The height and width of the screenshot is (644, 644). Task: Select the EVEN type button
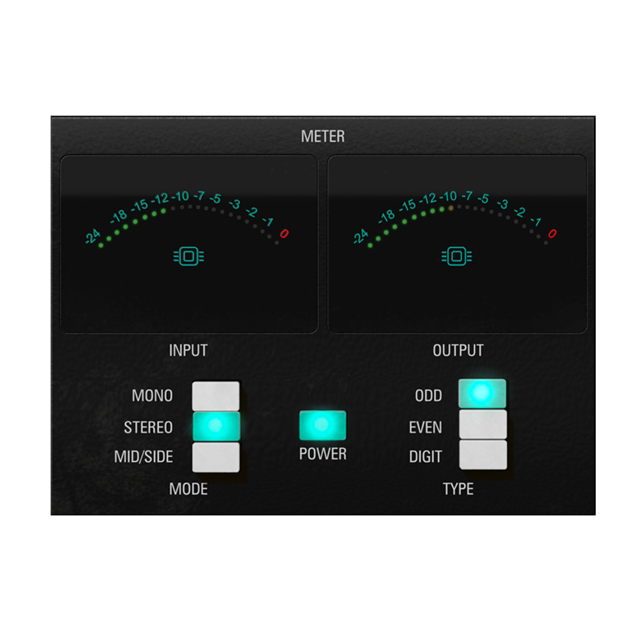[x=483, y=424]
